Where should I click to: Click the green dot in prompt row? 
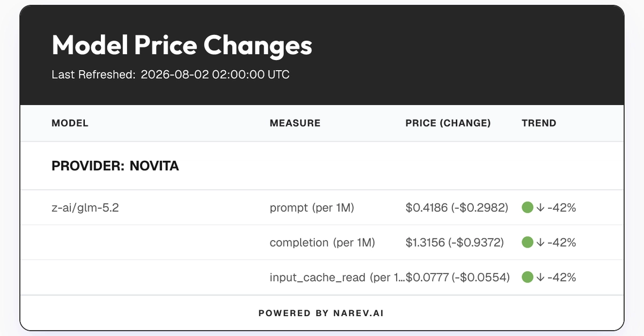pos(527,207)
